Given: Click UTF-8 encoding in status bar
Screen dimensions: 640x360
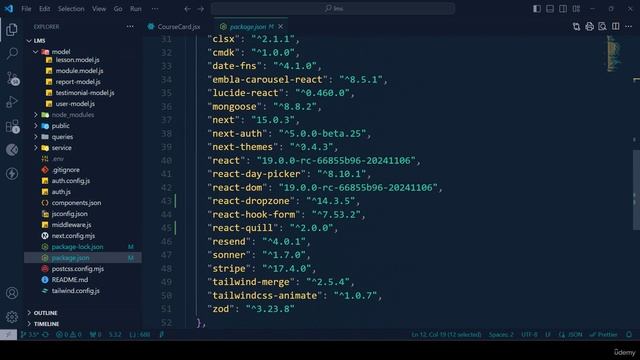Looking at the screenshot, I should pyautogui.click(x=529, y=335).
